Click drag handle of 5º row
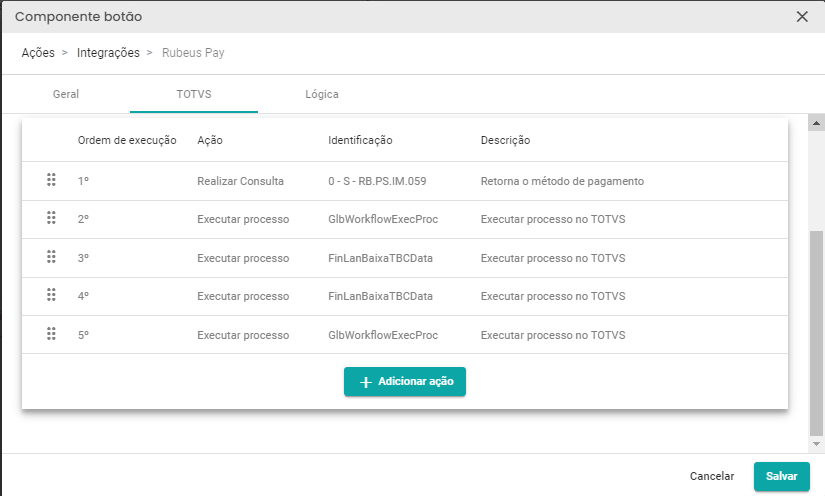 pos(51,333)
